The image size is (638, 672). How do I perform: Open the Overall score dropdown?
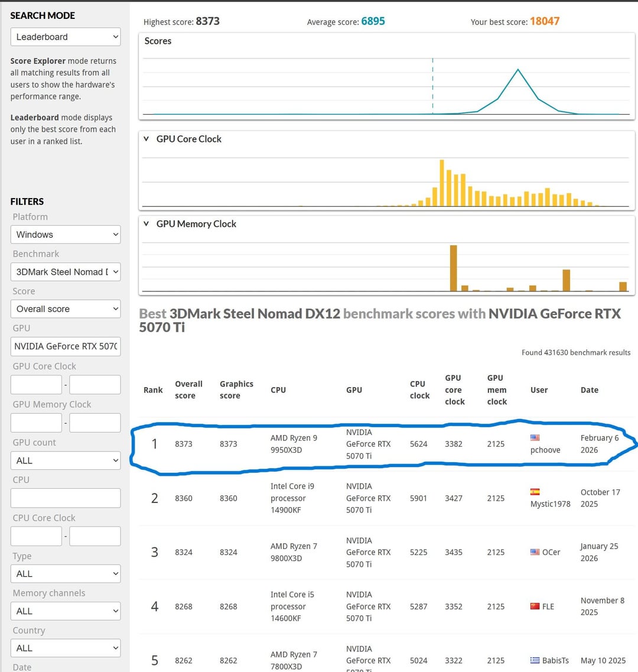66,309
